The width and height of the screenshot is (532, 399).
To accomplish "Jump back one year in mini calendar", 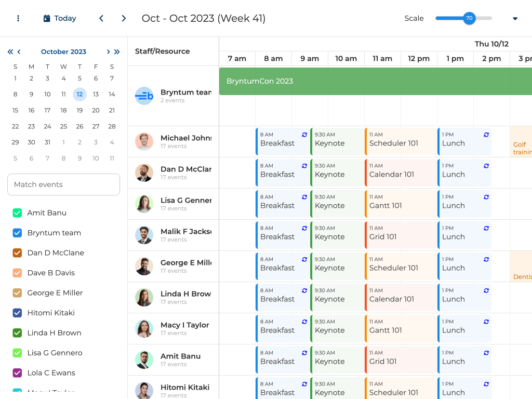I will point(10,52).
